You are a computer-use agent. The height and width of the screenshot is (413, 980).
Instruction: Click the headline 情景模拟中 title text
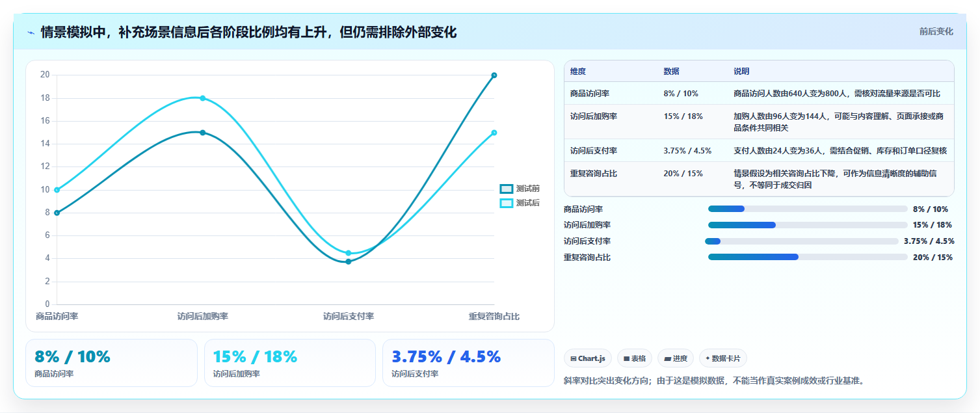(x=248, y=32)
